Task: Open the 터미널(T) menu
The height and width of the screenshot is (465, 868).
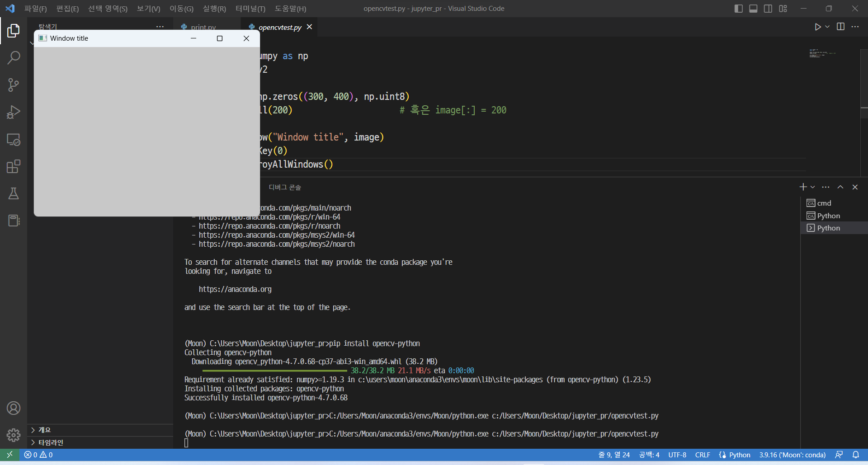Action: tap(250, 9)
